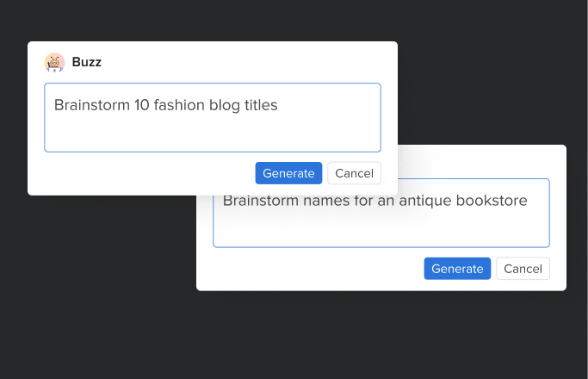Click the Buzz robot avatar icon
This screenshot has width=588, height=379.
click(54, 62)
